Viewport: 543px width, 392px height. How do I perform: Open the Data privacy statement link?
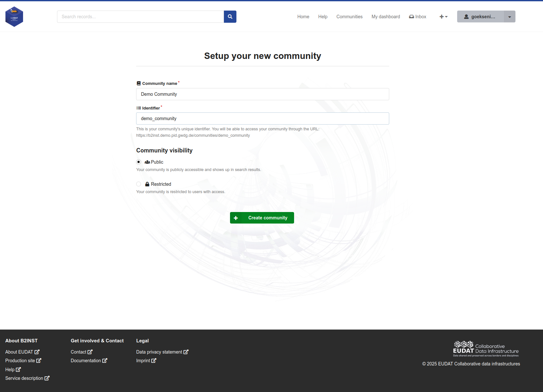click(162, 352)
